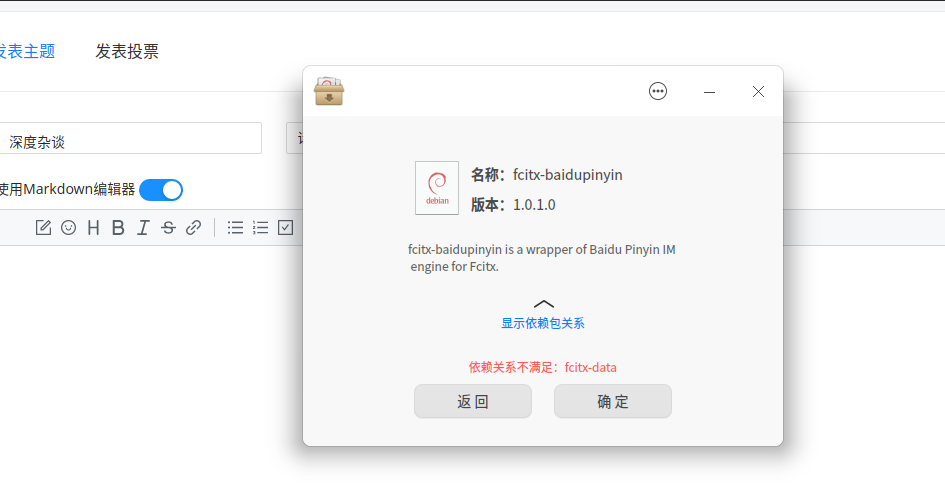This screenshot has width=945, height=488.
Task: Click the edit/compose icon in editor toolbar
Action: point(43,228)
